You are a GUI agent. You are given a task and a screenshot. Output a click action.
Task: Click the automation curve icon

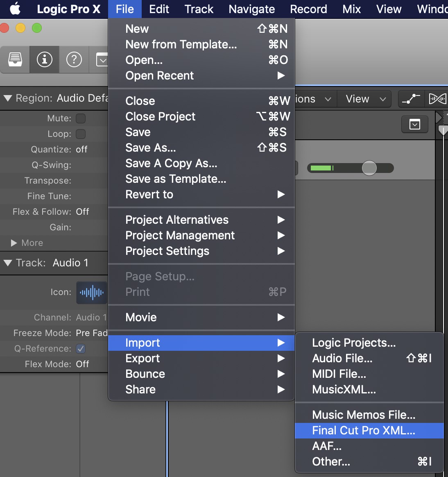pyautogui.click(x=411, y=99)
